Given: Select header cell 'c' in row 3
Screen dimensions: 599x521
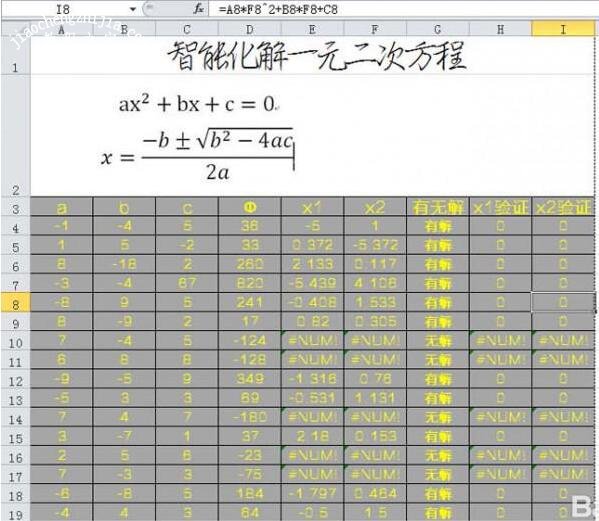Looking at the screenshot, I should (187, 207).
